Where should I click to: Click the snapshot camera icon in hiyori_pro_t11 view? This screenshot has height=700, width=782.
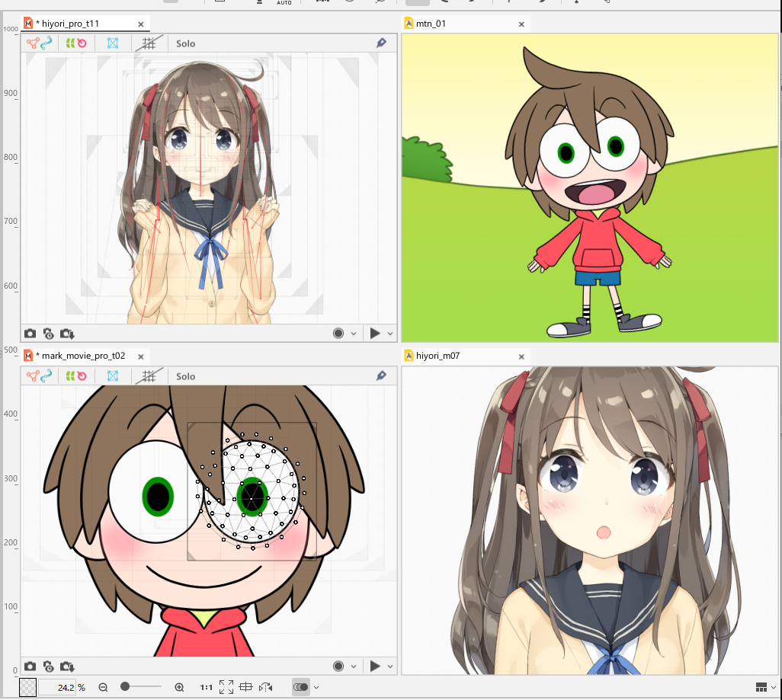pos(30,334)
